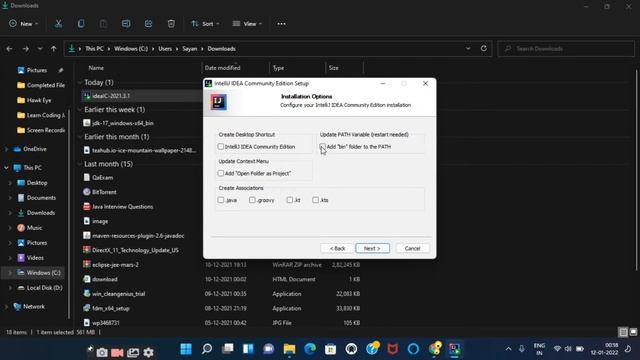The width and height of the screenshot is (640, 360).
Task: Enable IntelliJ IDEA Community Edition desktop shortcut checkbox
Action: point(221,146)
